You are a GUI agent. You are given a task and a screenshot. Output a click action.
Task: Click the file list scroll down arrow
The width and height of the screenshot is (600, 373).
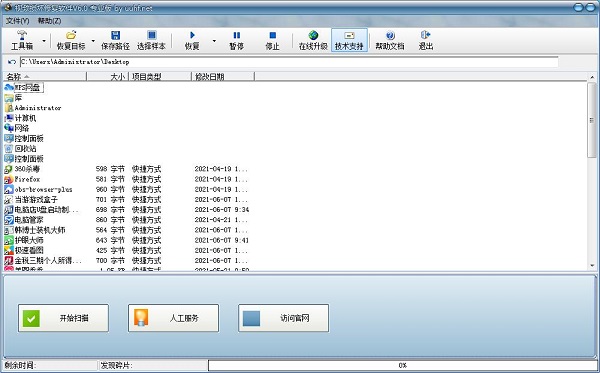tap(592, 265)
